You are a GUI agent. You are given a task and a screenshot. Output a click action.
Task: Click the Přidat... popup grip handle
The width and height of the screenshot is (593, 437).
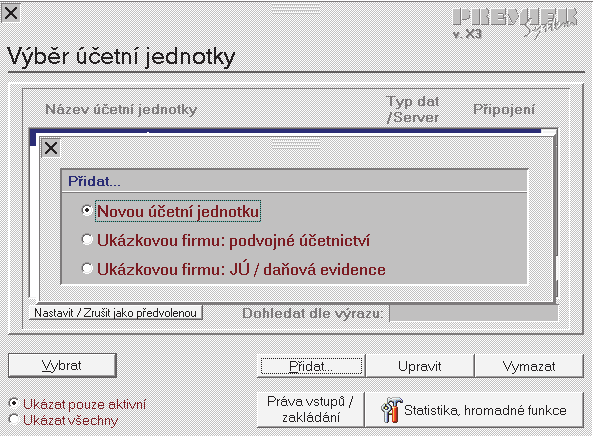(x=296, y=144)
